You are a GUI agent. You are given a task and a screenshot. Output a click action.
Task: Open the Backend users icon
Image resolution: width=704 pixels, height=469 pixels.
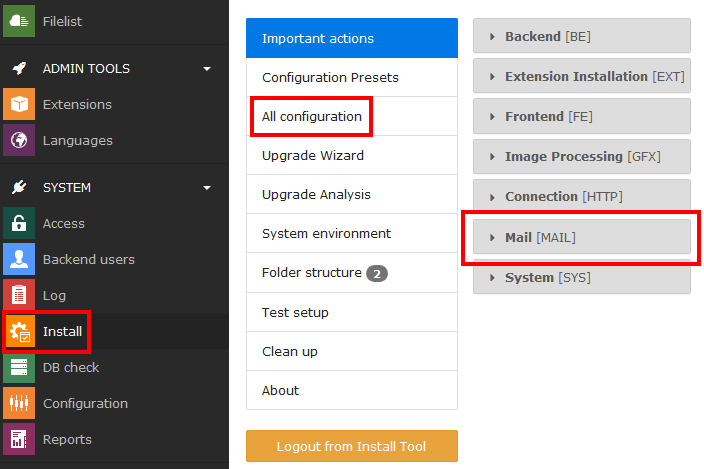(18, 259)
